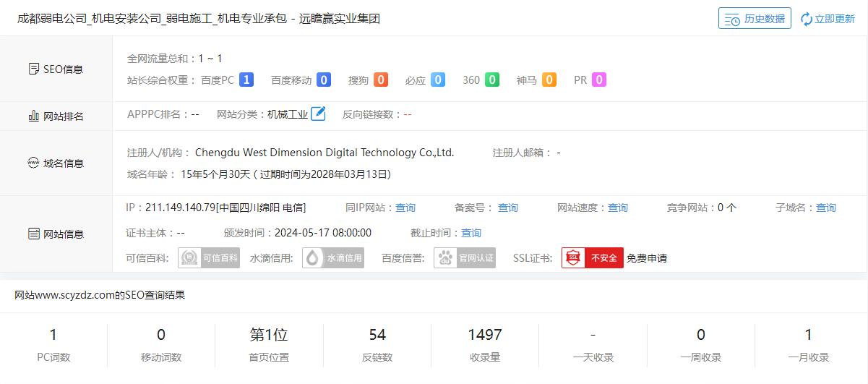The image size is (868, 384).
Task: Click the SSL 不安全 warning badge
Action: (592, 258)
